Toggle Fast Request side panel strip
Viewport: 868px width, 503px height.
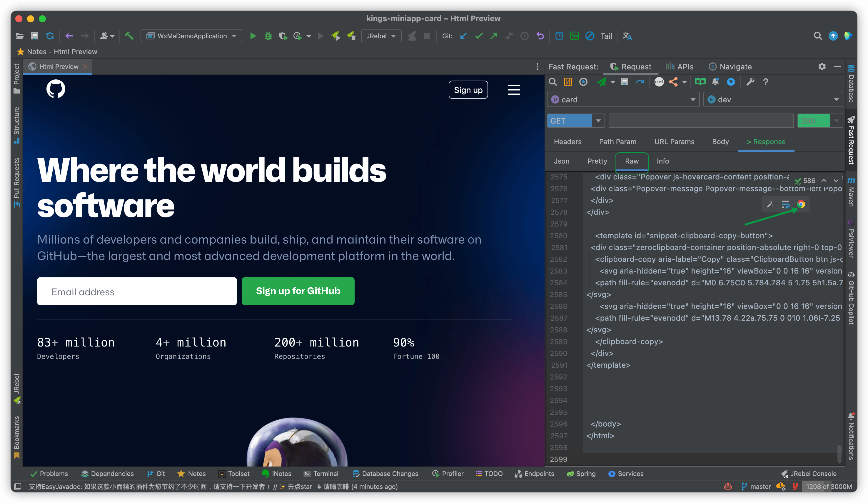pos(851,141)
